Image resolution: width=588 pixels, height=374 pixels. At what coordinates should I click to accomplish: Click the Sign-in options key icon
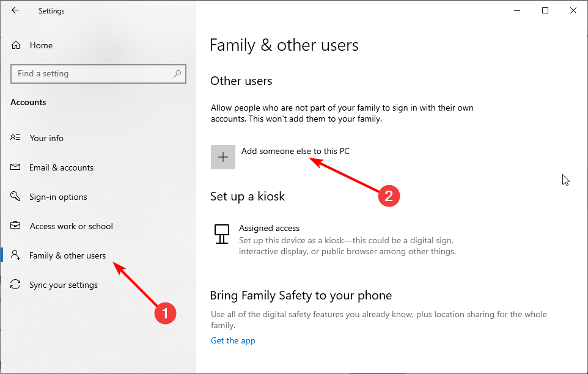17,197
